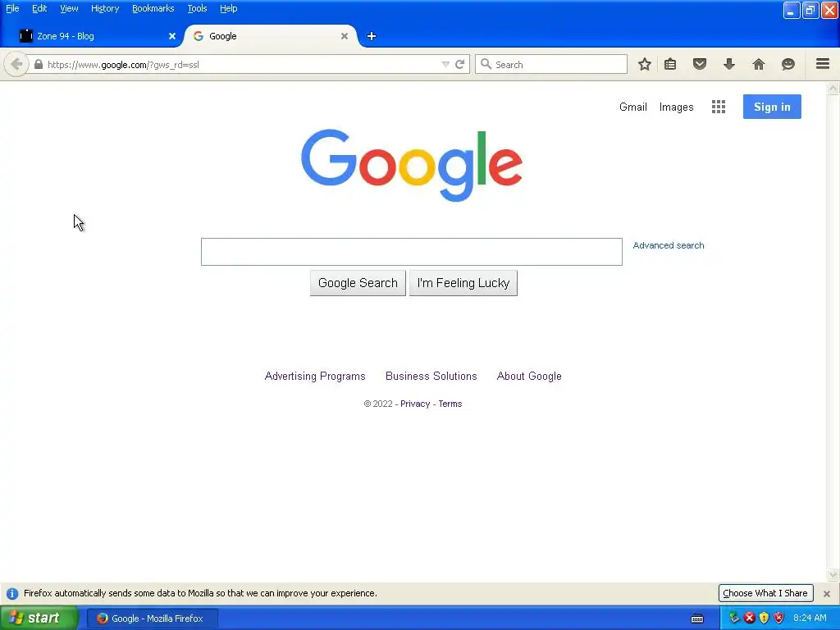This screenshot has height=630, width=840.
Task: Open About Google link
Action: 529,376
